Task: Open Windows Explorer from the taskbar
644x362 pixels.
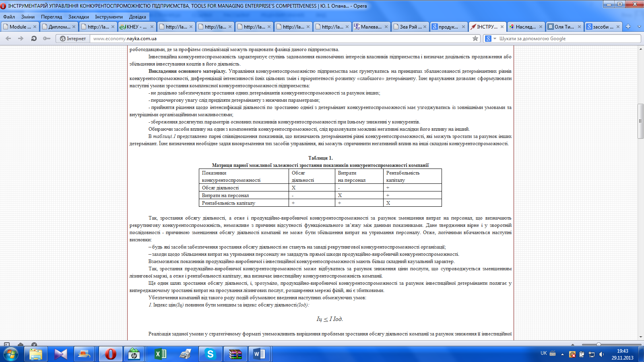Action: point(36,354)
